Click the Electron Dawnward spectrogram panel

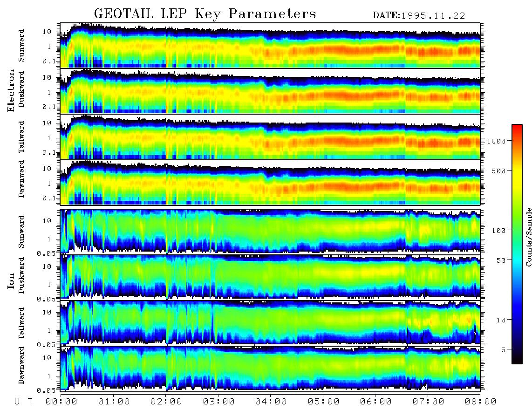pyautogui.click(x=270, y=183)
